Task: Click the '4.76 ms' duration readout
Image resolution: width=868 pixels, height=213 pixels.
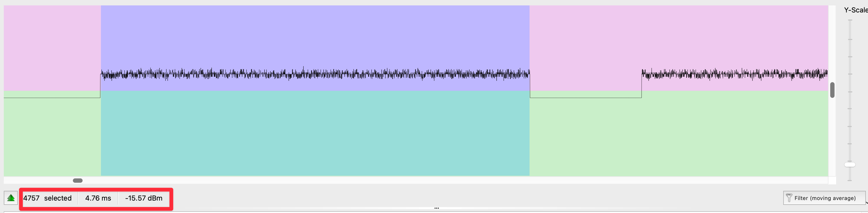Action: (x=98, y=198)
